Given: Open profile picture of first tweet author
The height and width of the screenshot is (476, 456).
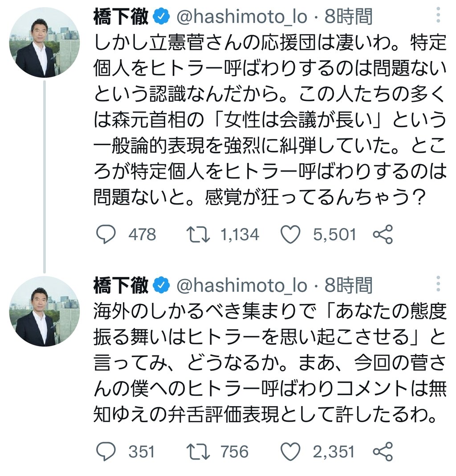Looking at the screenshot, I should click(45, 43).
